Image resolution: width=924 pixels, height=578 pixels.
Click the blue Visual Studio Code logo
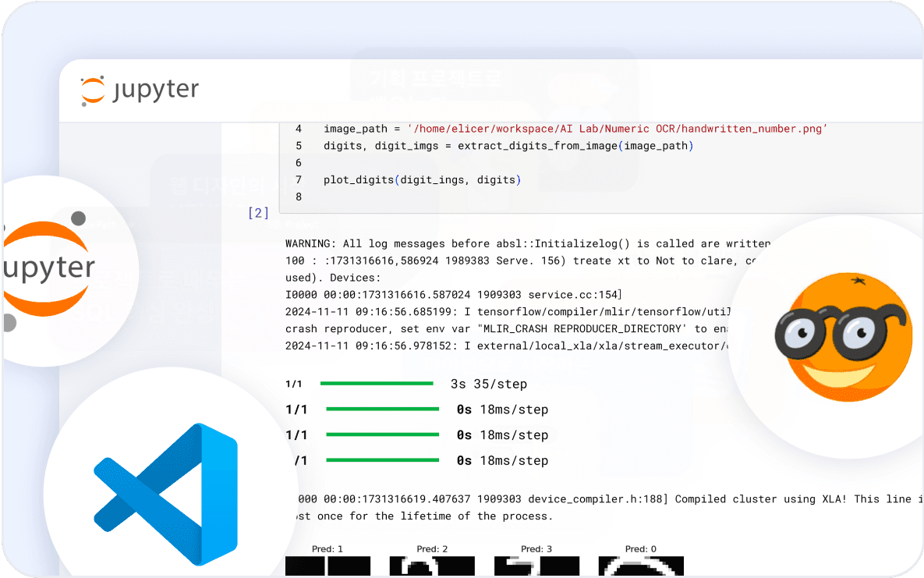166,495
